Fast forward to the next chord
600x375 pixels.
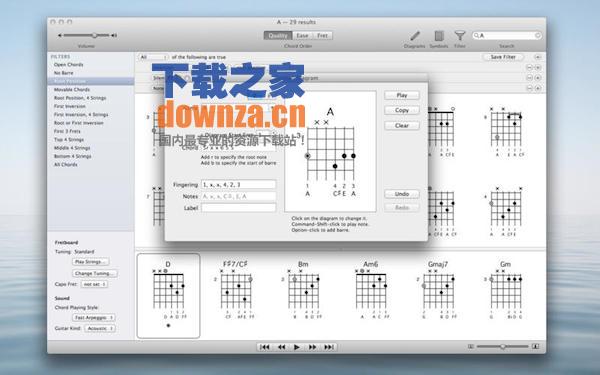(x=313, y=347)
